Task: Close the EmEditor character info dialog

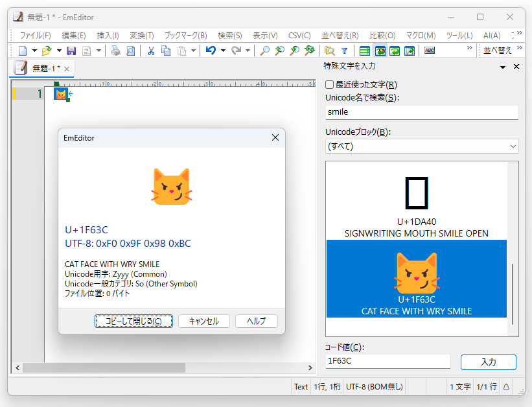Action: pyautogui.click(x=275, y=137)
